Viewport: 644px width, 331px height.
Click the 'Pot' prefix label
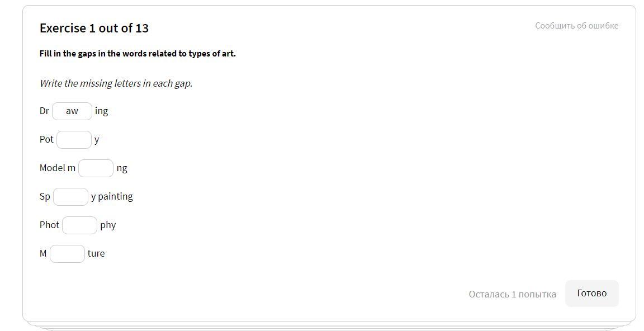[x=46, y=140]
